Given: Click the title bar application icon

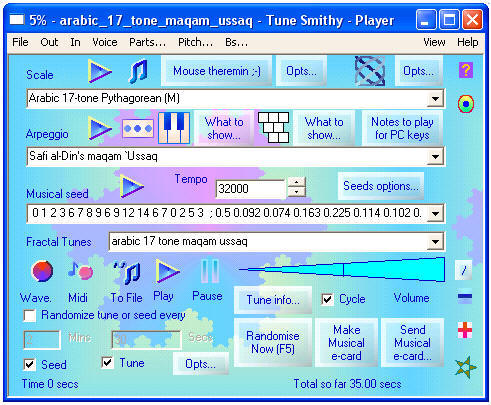Looking at the screenshot, I should point(17,20).
